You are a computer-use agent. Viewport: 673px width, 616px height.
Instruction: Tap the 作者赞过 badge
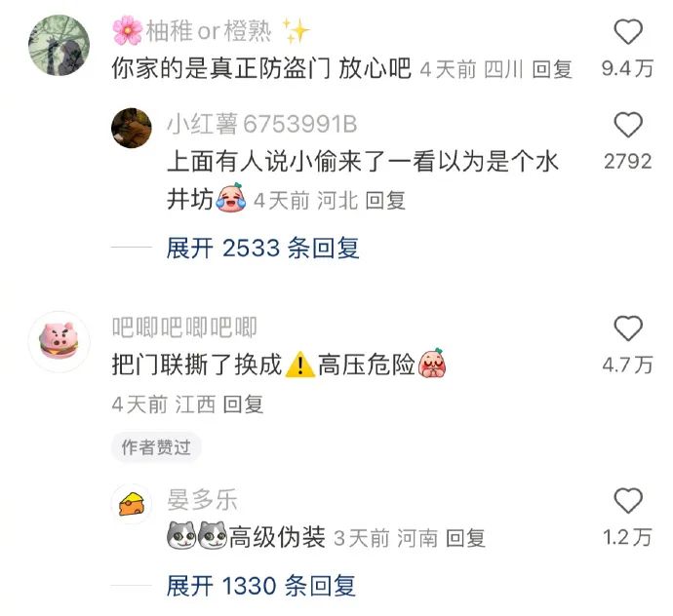tap(156, 447)
